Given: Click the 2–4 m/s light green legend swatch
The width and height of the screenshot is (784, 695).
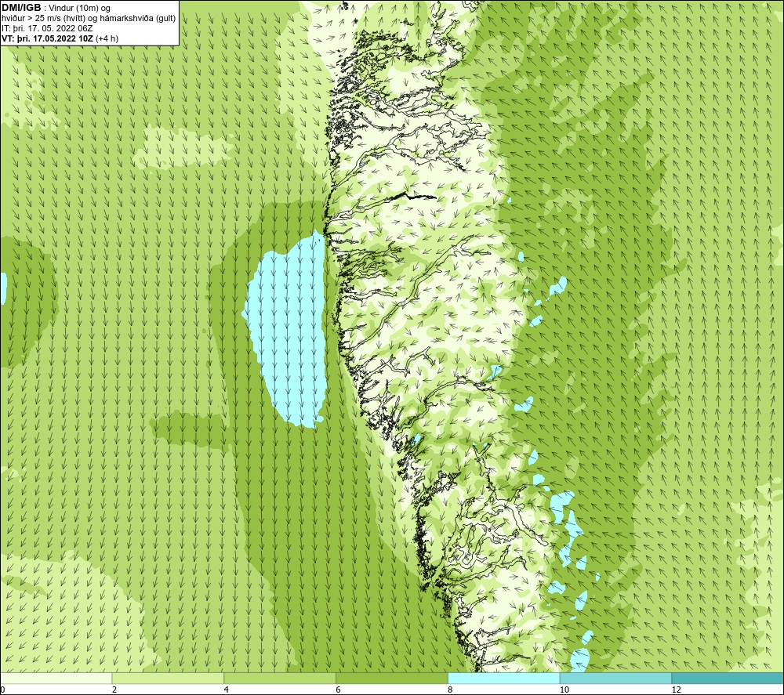Looking at the screenshot, I should click(x=168, y=678).
